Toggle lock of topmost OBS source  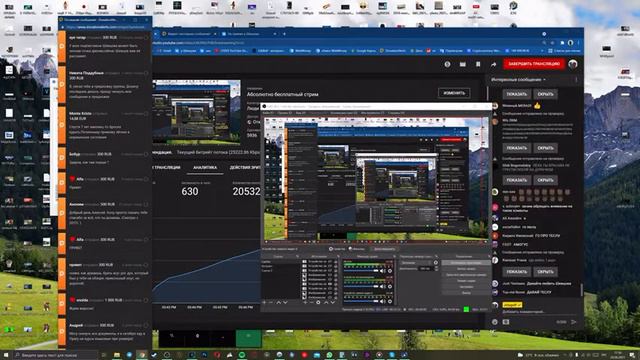(336, 262)
